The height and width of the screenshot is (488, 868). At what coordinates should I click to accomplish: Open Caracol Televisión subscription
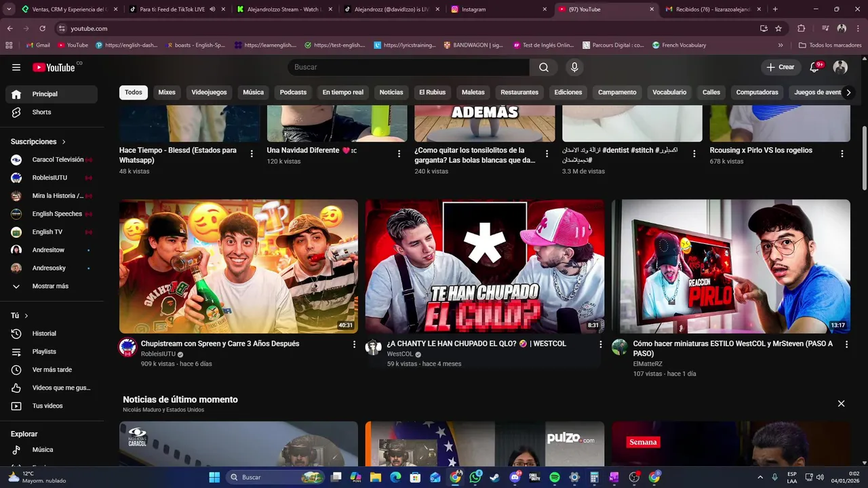coord(52,160)
